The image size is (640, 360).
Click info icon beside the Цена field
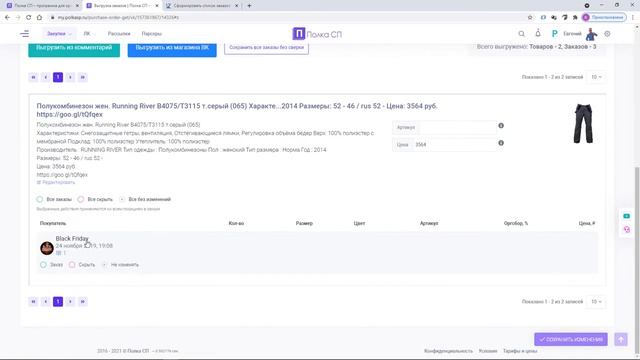[501, 143]
